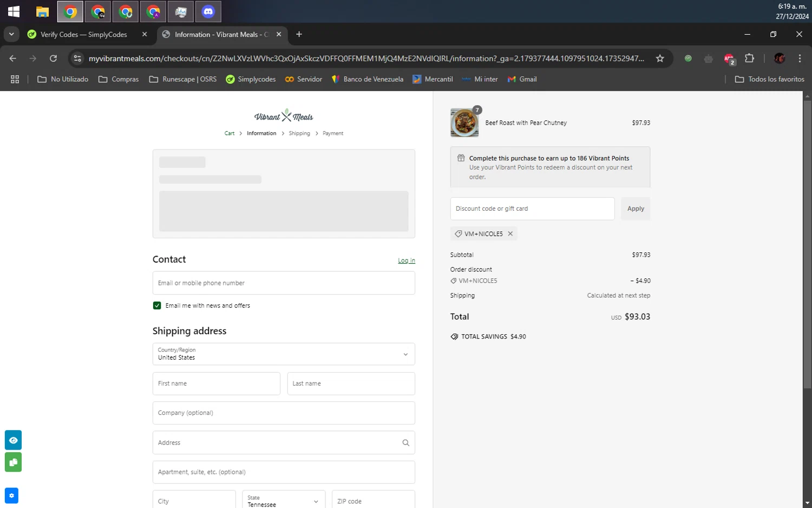
Task: Focus the Email or mobile phone field
Action: [x=284, y=283]
